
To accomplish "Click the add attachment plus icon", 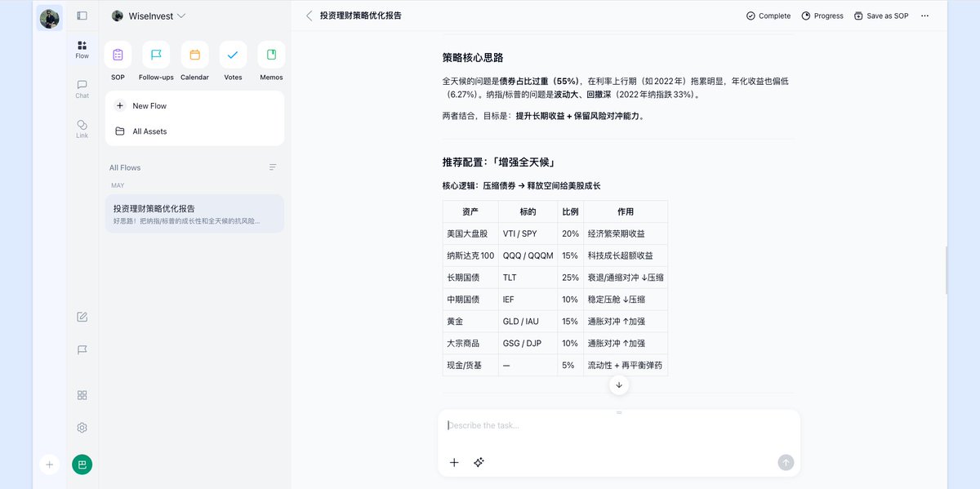I will pos(454,462).
